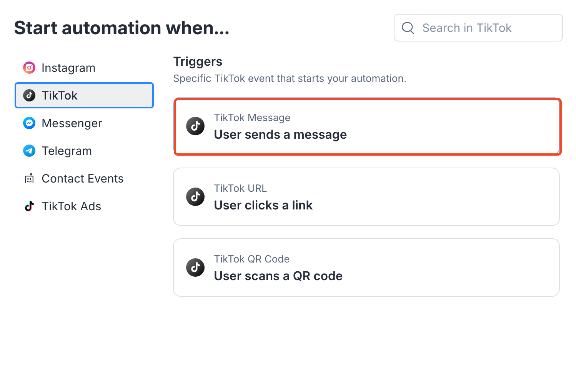Click the Messenger logo icon in sidebar

click(29, 123)
